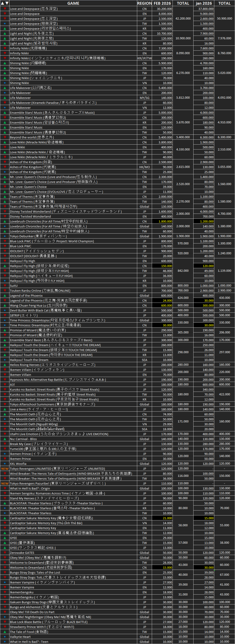Screen dimensions: 235x644
Task: Click red down arrow beside UtaPri Live Emotion
Action: click(x=5, y=434)
